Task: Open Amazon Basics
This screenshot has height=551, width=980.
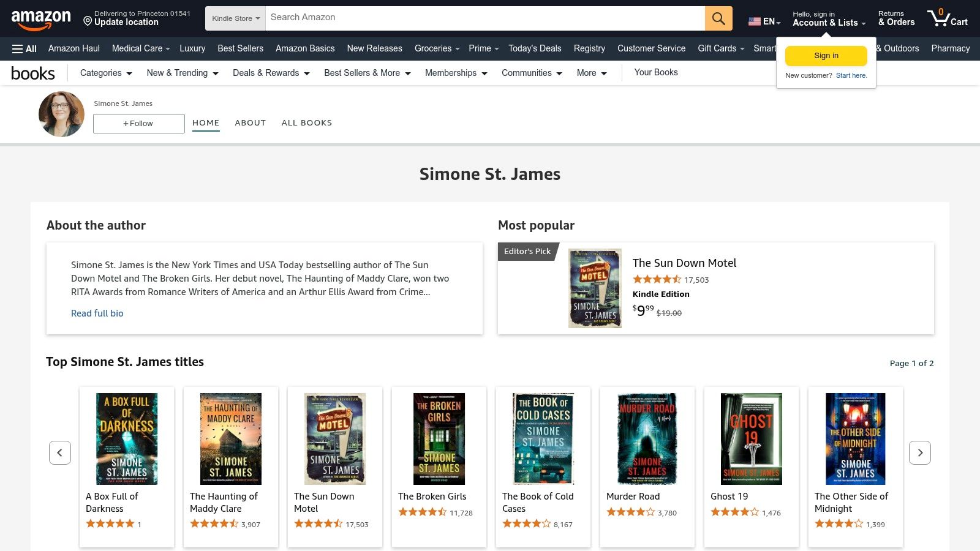Action: pyautogui.click(x=305, y=48)
